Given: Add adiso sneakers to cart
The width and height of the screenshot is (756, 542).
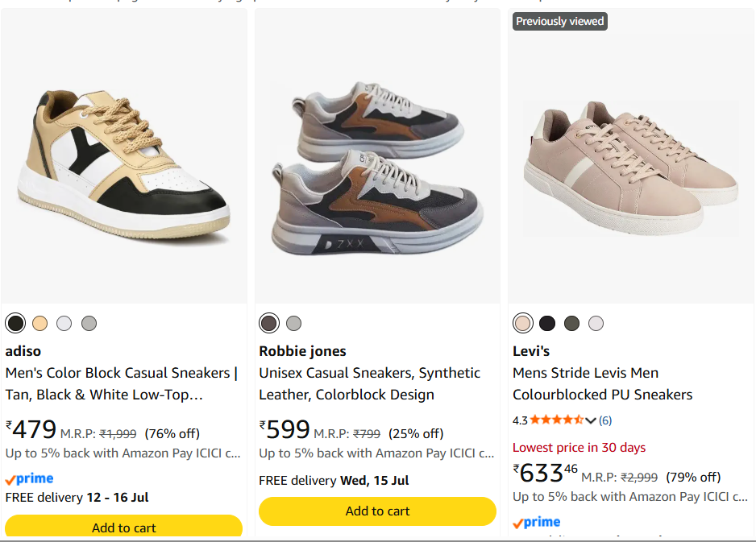Looking at the screenshot, I should click(x=123, y=527).
